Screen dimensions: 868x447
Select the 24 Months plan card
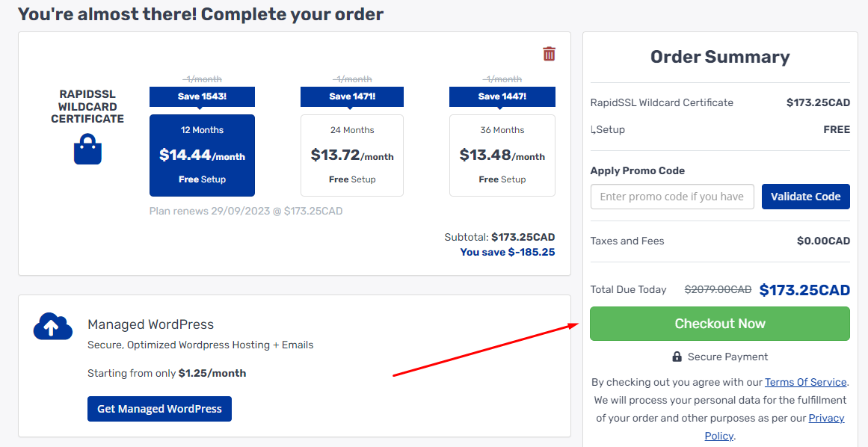tap(351, 155)
